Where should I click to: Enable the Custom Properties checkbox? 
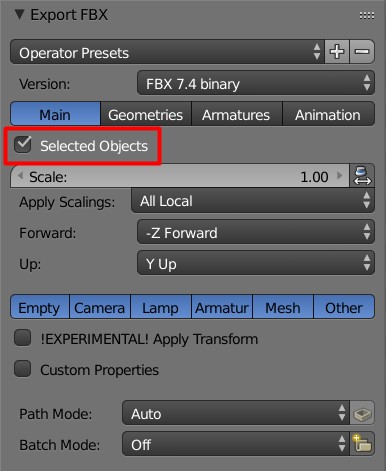pyautogui.click(x=23, y=369)
